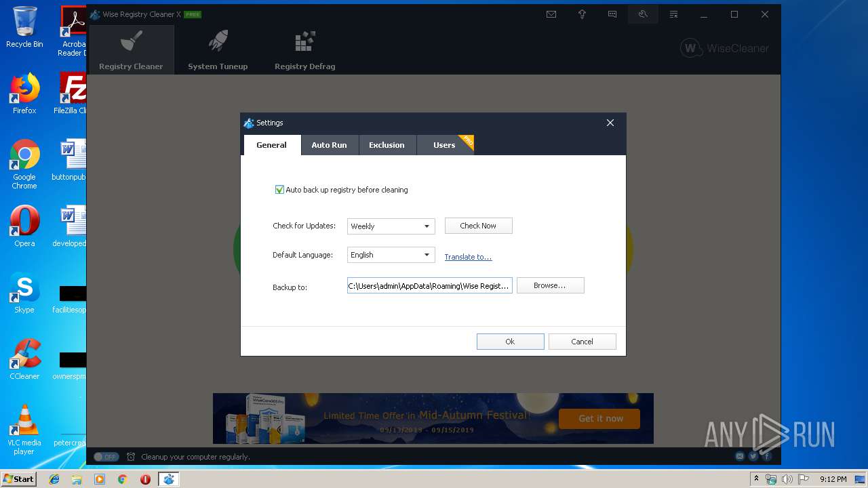Open the feedback chat bubble icon

pyautogui.click(x=612, y=14)
